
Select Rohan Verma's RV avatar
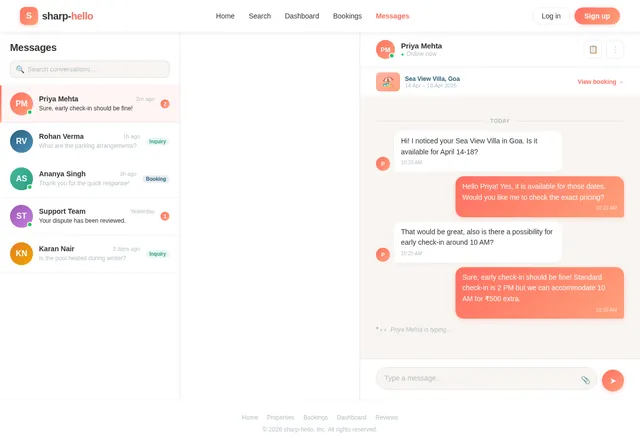tap(21, 141)
